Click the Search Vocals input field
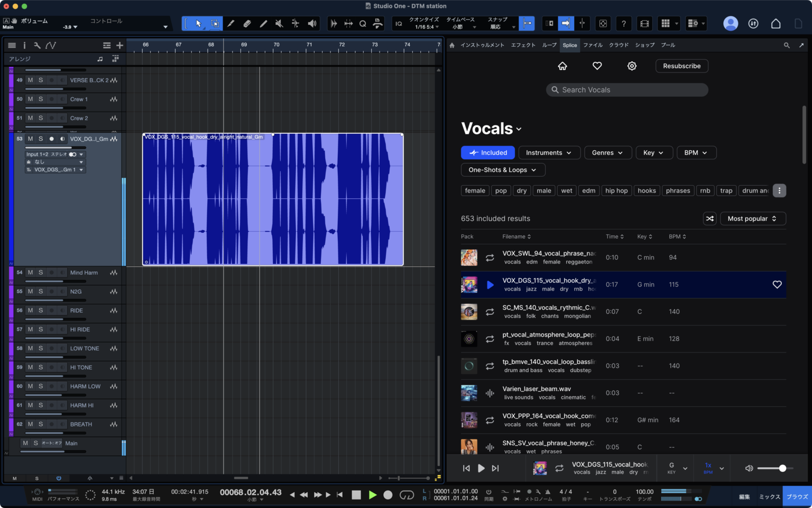 point(626,89)
